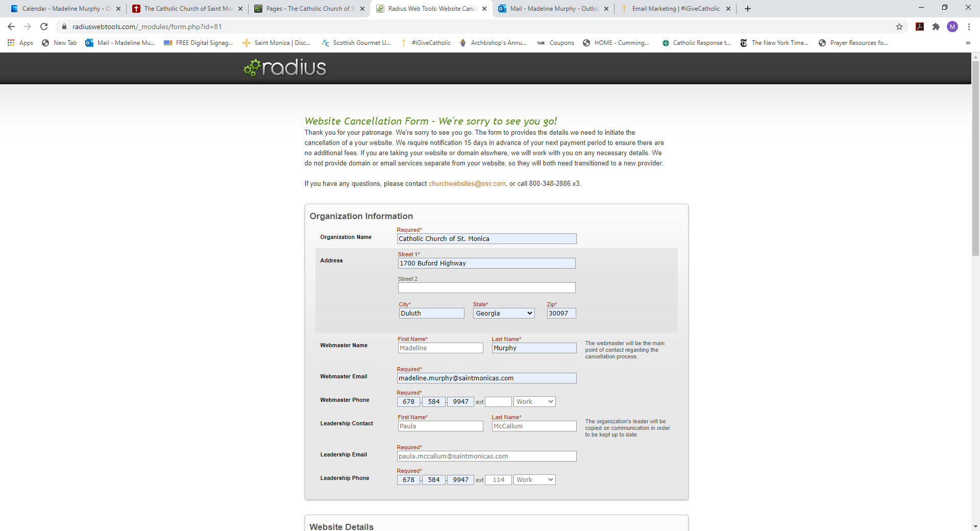
Task: Click the Adobe Acrobat extension icon
Action: [920, 27]
